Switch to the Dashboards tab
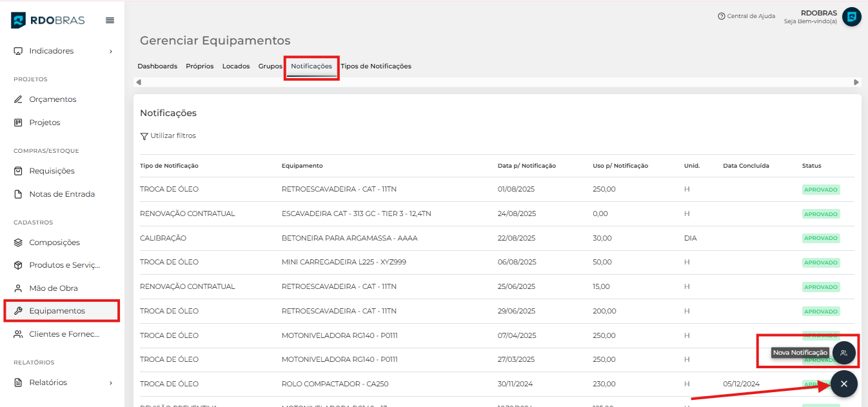 coord(157,66)
